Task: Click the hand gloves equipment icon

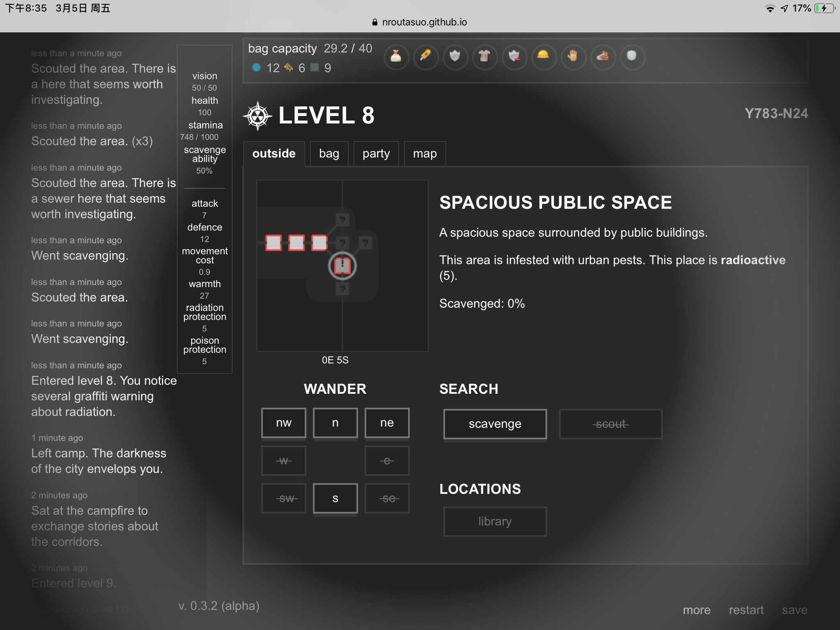Action: 573,57
